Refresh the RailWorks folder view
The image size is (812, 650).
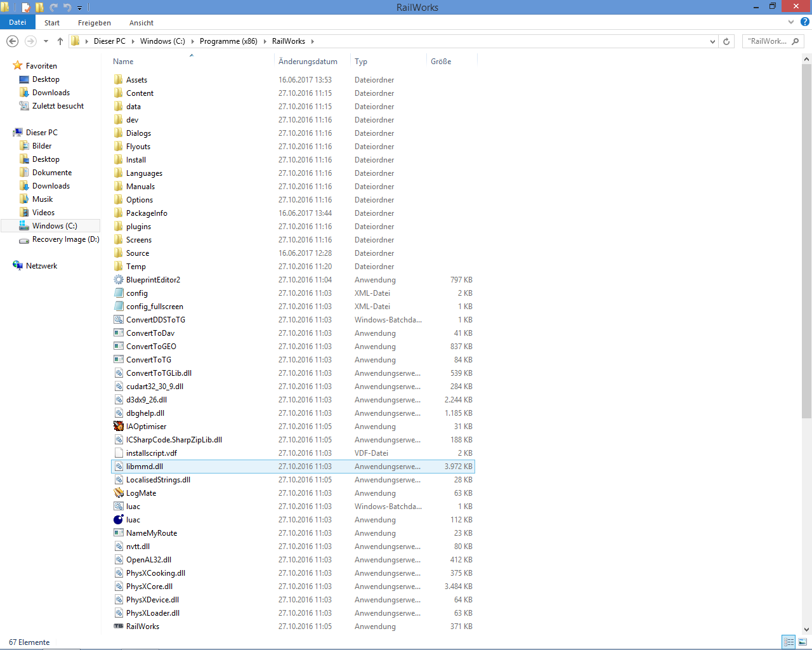(727, 41)
